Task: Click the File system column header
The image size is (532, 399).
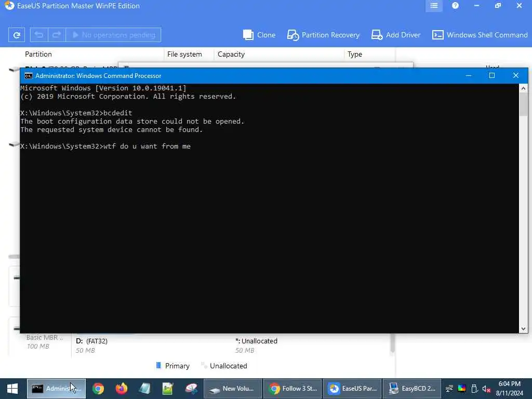Action: (x=184, y=54)
